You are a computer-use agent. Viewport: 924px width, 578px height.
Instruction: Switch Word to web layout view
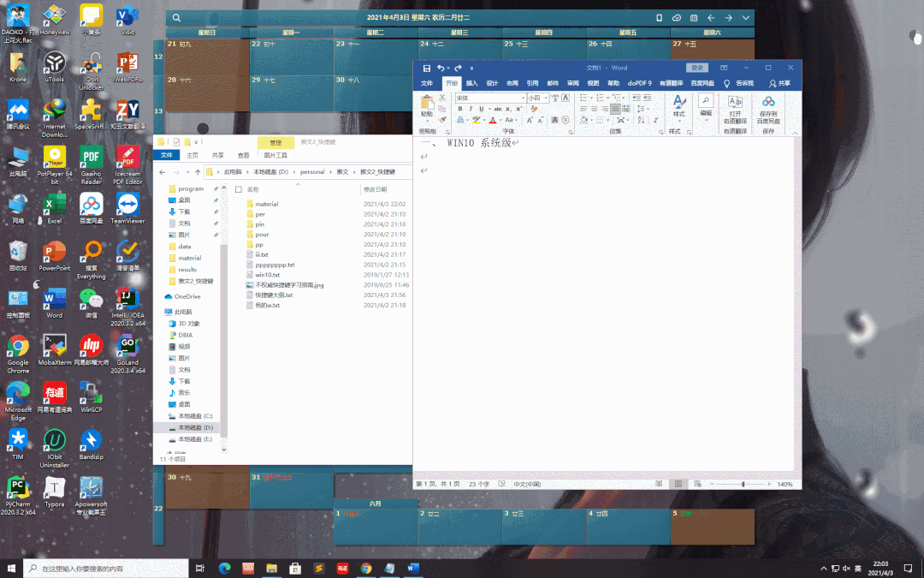pyautogui.click(x=698, y=484)
